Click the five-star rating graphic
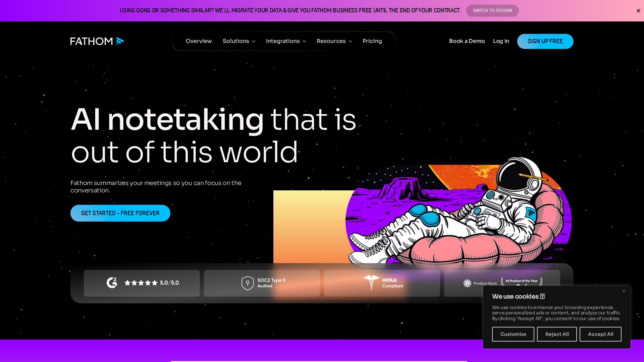Viewport: 644px width, 362px height. point(141,283)
